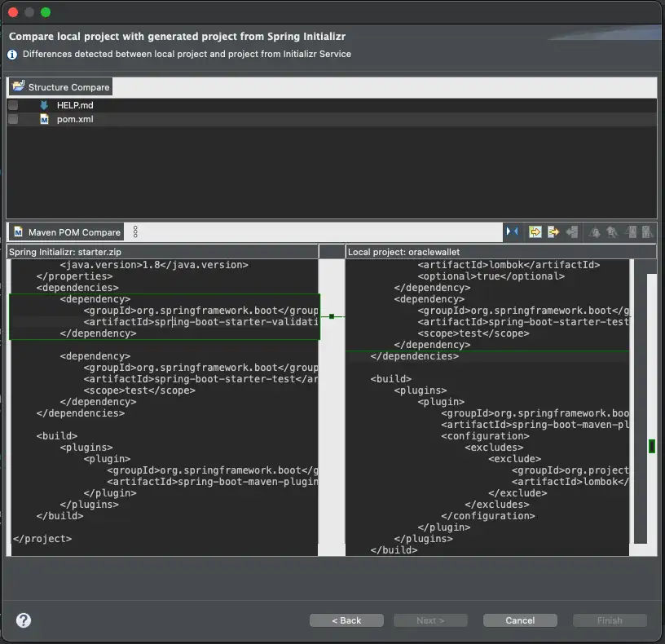This screenshot has height=644, width=665.
Task: Click the </configuration> closing tag line
Action: point(488,516)
